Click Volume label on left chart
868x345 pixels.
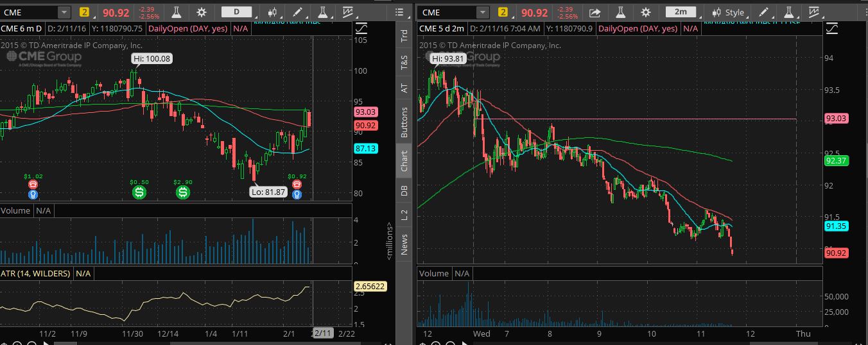pos(15,210)
